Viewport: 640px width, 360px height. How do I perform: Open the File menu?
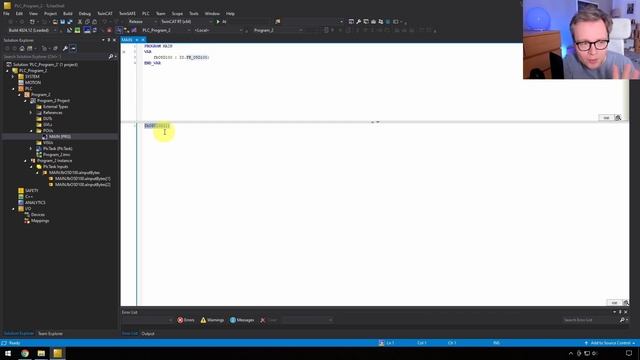click(x=7, y=13)
